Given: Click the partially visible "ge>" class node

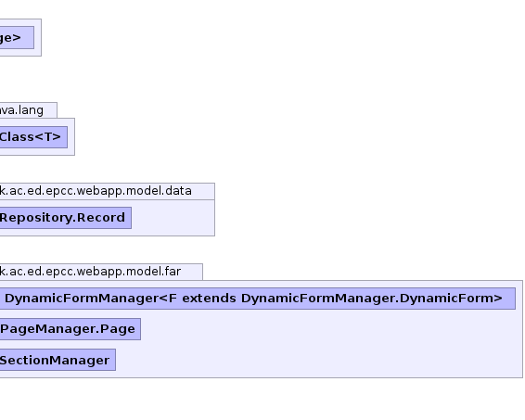Looking at the screenshot, I should point(17,37).
